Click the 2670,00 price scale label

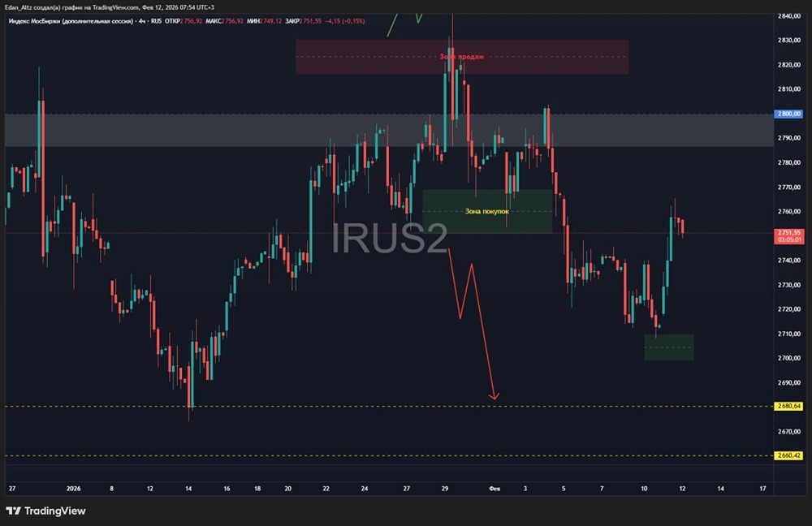point(788,431)
